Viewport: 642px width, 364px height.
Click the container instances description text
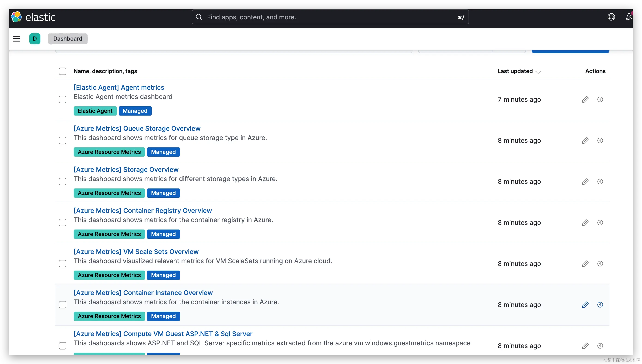176,302
